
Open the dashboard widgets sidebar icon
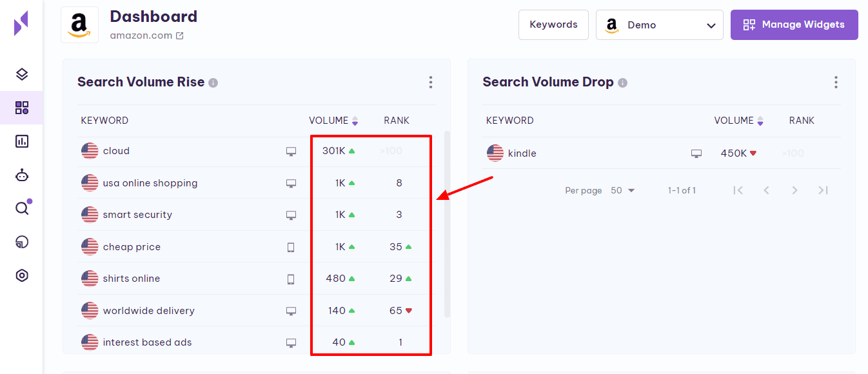(22, 108)
